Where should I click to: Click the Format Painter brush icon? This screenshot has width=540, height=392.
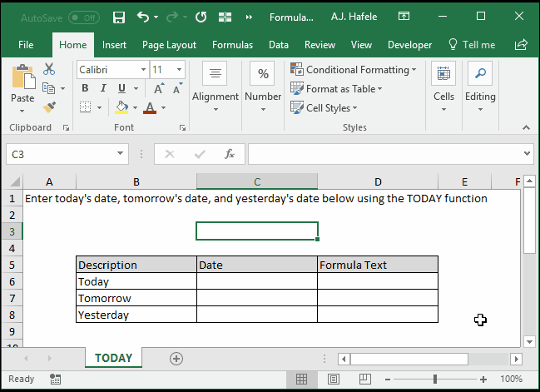click(49, 107)
